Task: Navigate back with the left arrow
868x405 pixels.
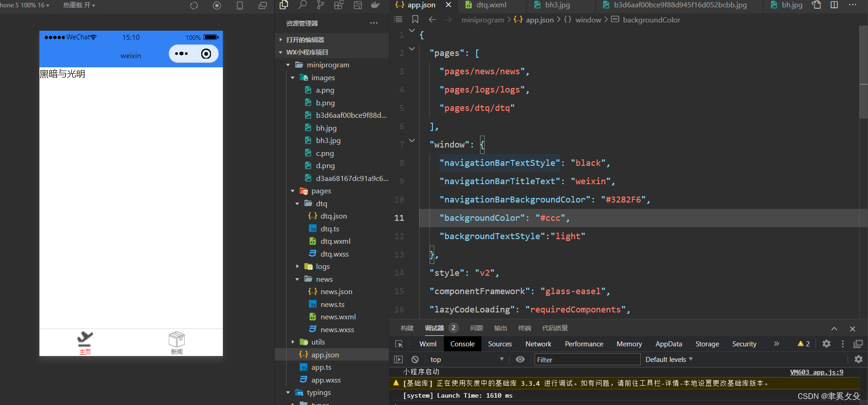Action: 432,19
